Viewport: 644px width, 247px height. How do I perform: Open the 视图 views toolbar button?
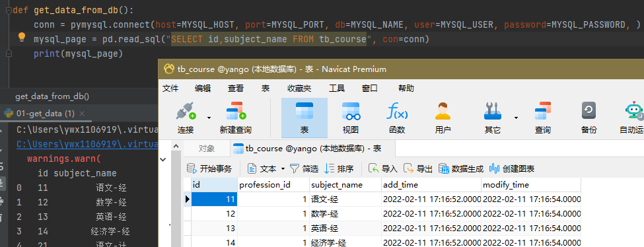[351, 118]
